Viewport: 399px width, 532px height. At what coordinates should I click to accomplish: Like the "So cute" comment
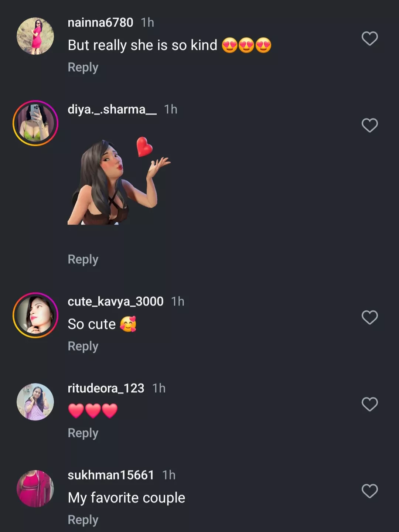369,317
